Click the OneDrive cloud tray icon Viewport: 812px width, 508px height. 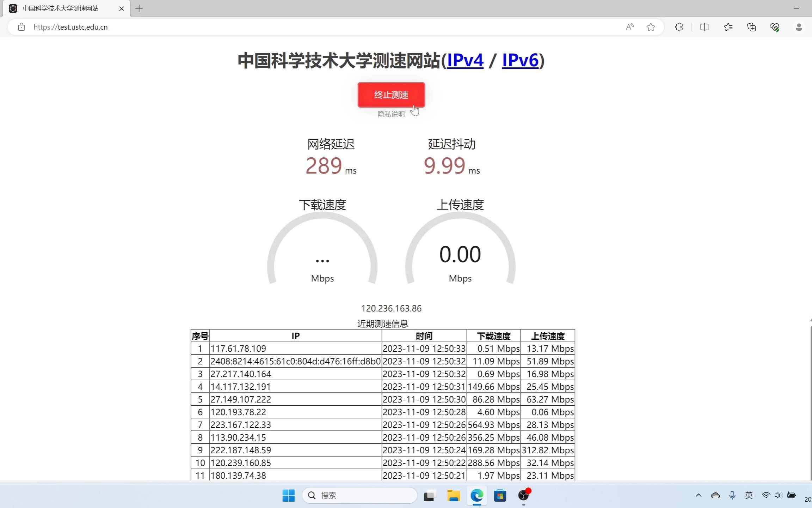tap(715, 495)
